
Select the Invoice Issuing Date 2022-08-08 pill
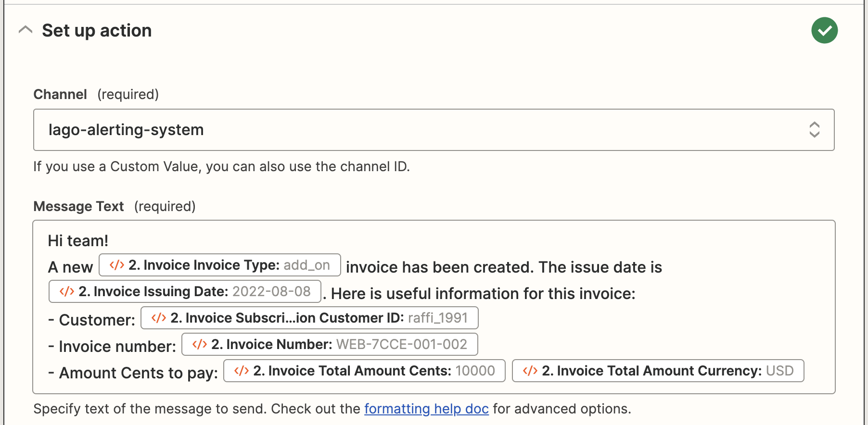185,291
